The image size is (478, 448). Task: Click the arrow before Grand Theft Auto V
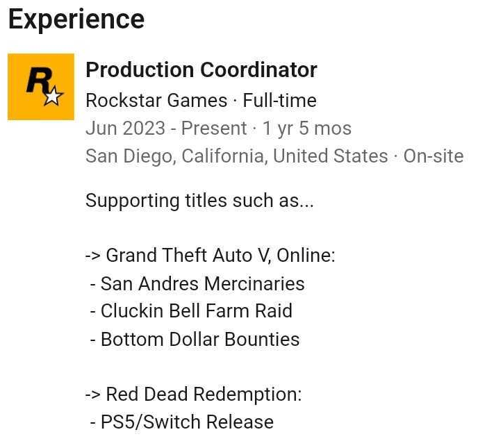[x=92, y=256]
